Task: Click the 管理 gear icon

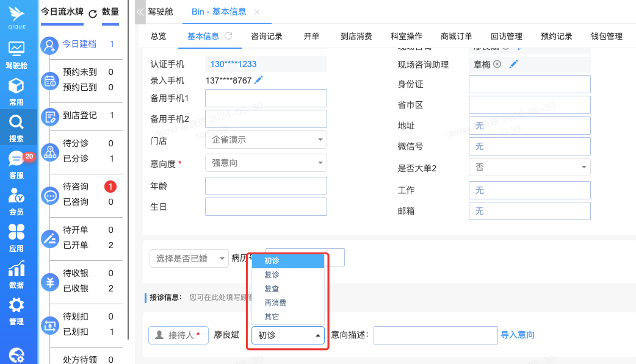Action: [x=16, y=306]
